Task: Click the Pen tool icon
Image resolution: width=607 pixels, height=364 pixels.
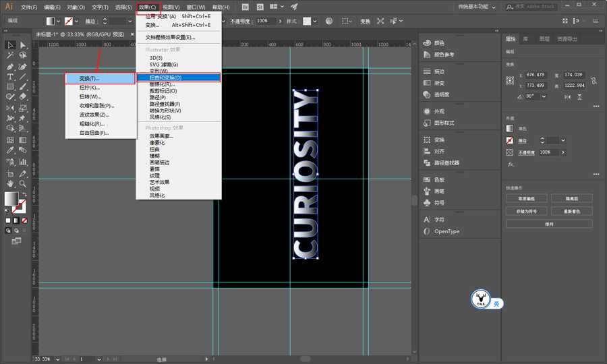Action: point(11,67)
